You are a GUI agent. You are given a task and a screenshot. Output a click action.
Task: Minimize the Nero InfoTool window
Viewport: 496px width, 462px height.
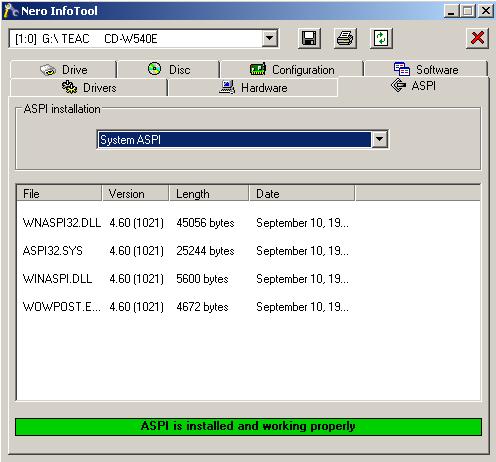point(451,11)
